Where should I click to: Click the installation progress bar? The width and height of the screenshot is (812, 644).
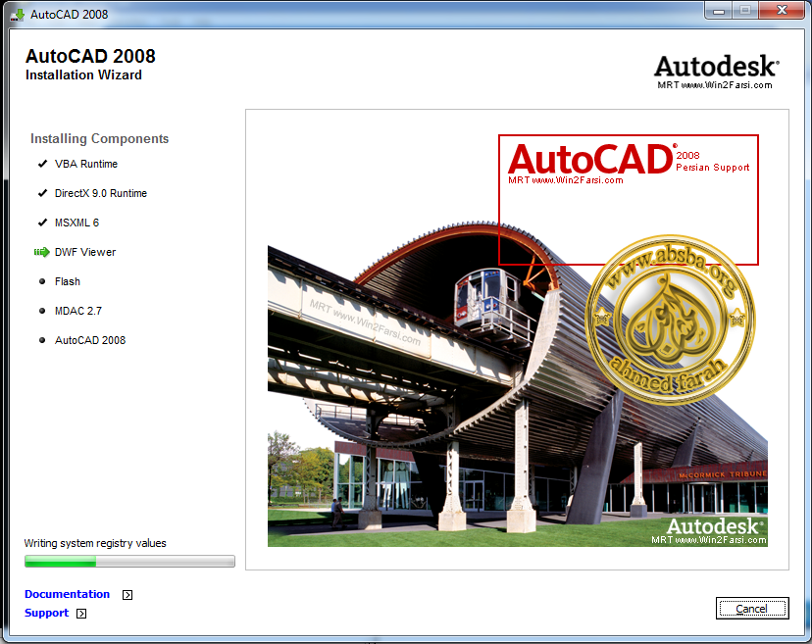(129, 561)
